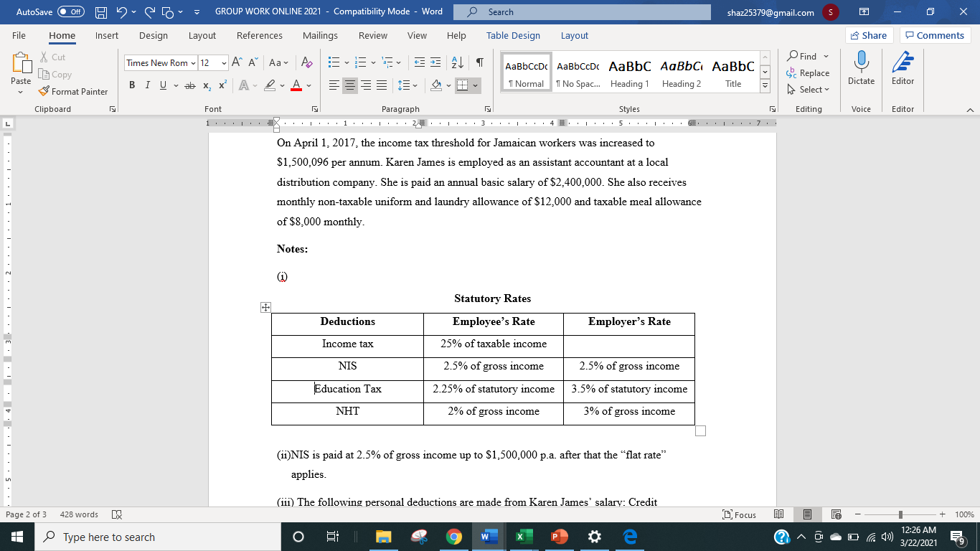Apply the red font color

296,85
